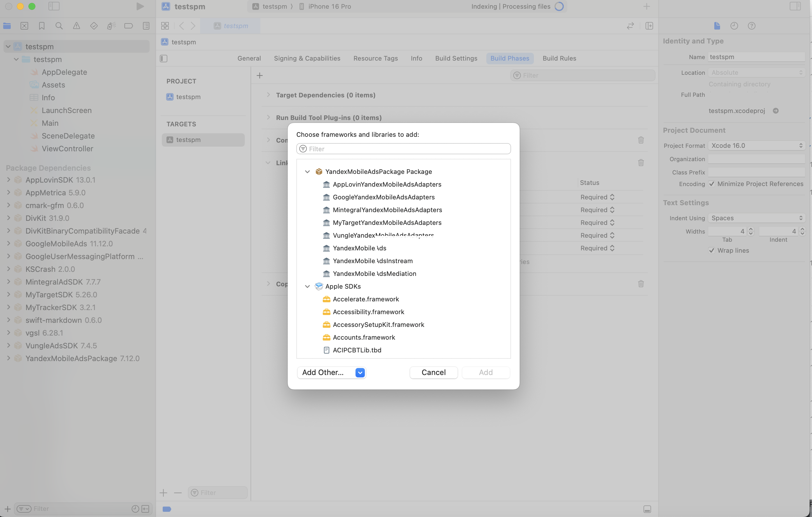Collapse the YandexMobileAdsPackage Package group
Image resolution: width=812 pixels, height=517 pixels.
[307, 172]
